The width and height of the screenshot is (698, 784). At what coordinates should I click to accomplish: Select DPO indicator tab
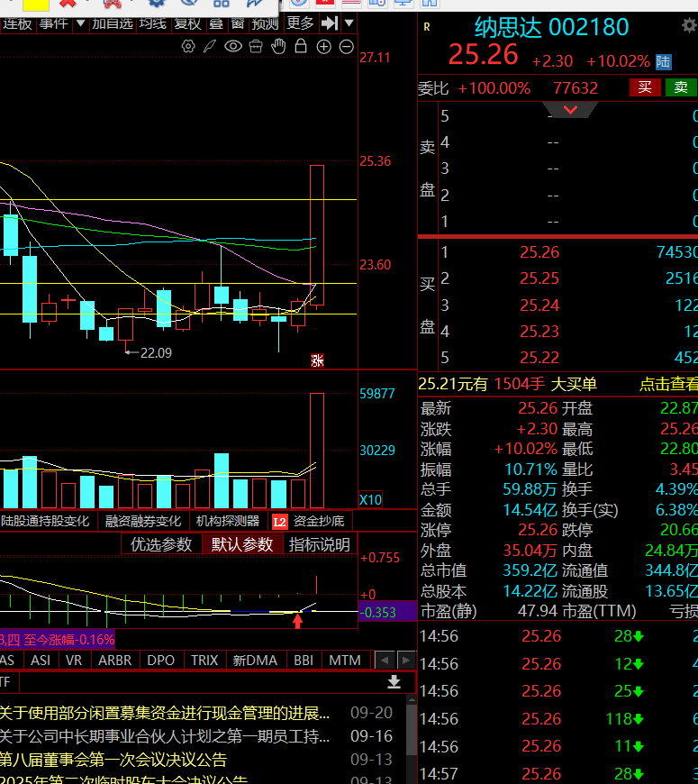click(161, 660)
